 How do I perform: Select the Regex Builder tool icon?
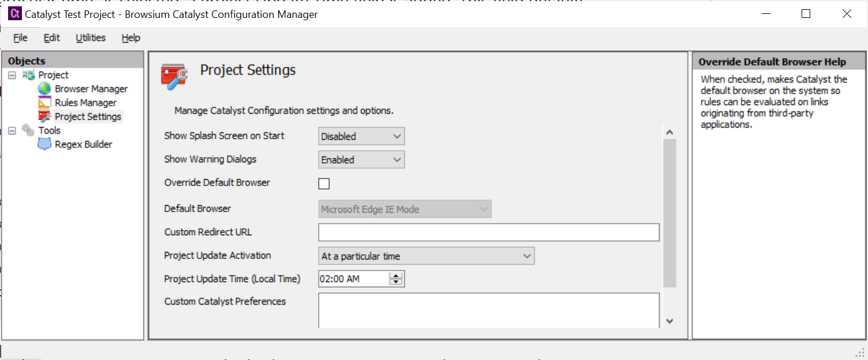point(46,144)
